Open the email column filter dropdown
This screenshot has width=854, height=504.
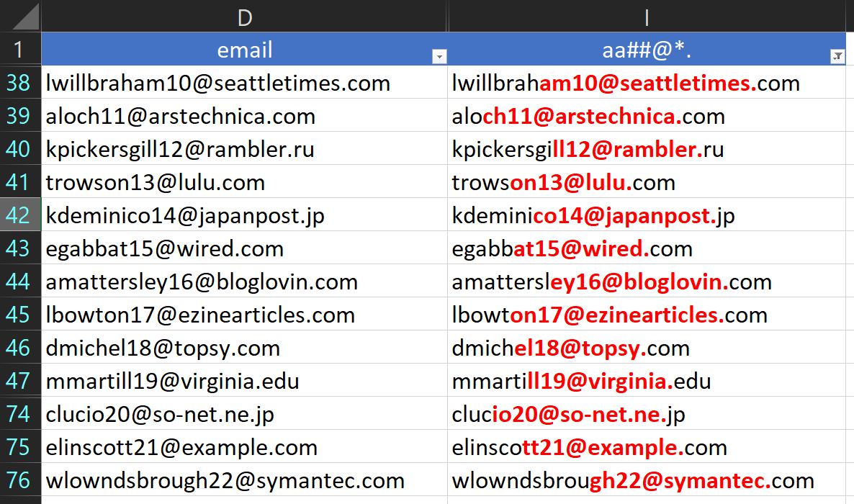coord(439,57)
